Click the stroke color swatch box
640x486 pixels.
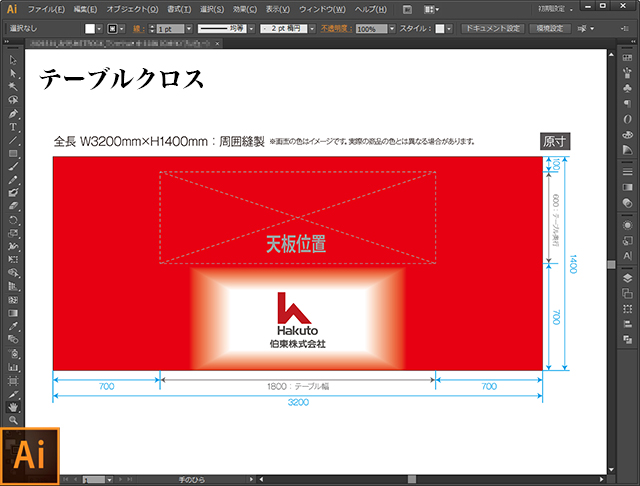[x=112, y=29]
